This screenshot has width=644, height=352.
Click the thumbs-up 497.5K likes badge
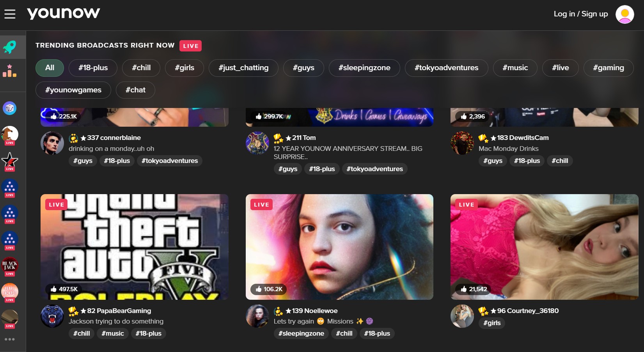click(x=64, y=289)
